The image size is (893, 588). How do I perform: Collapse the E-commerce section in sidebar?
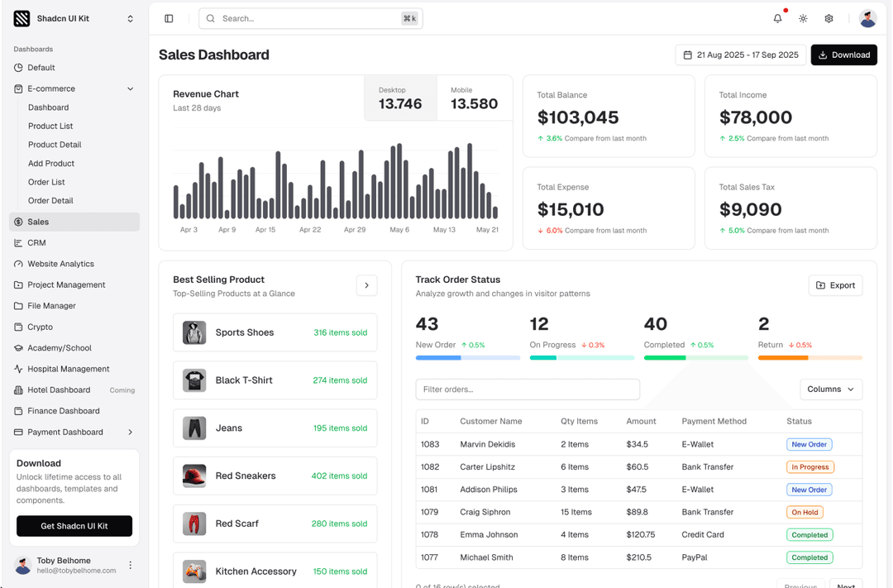[x=130, y=88]
